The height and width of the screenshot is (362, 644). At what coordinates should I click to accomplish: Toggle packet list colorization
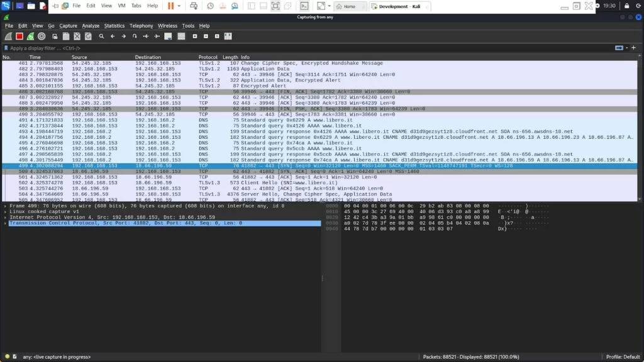[180, 36]
